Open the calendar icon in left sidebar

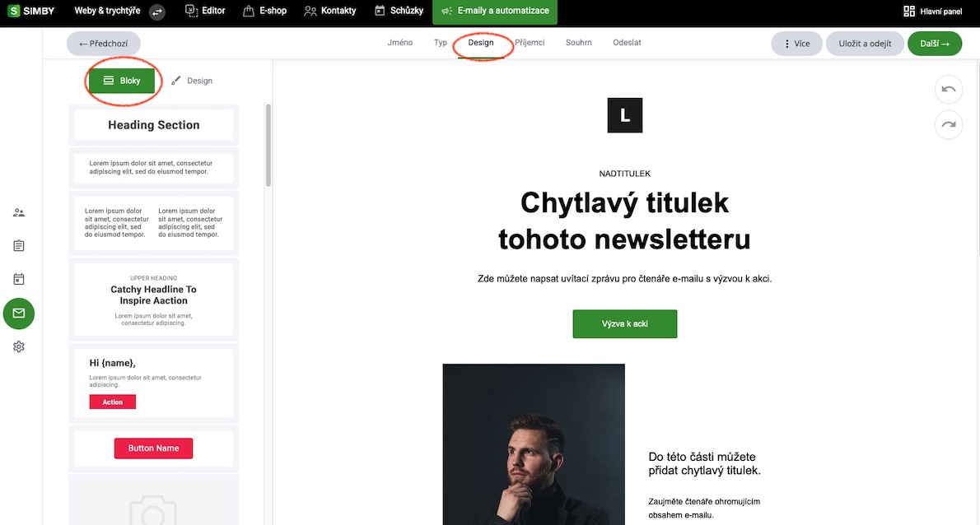click(x=19, y=279)
